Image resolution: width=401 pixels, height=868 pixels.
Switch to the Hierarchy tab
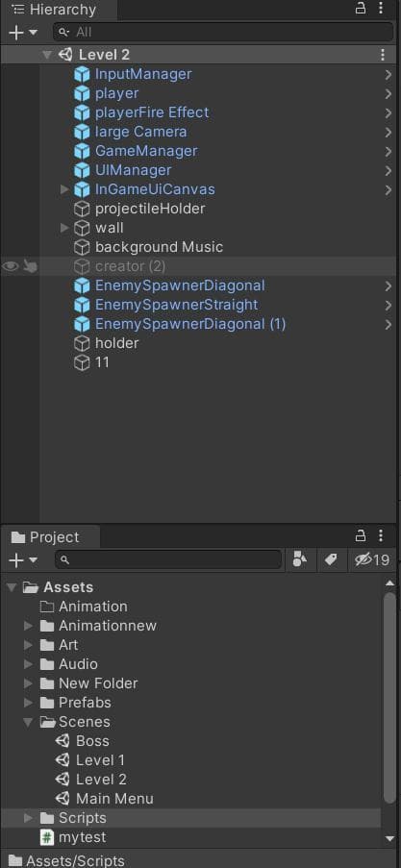[54, 10]
